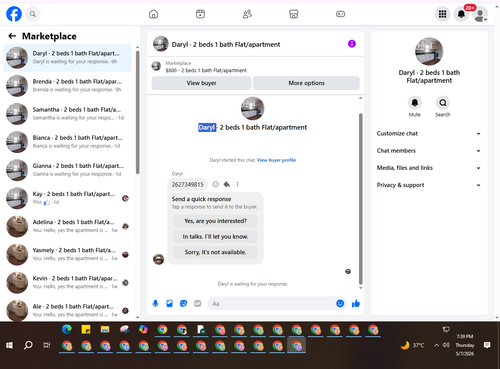Open the purple conversation info icon
500x369 pixels.
[352, 44]
